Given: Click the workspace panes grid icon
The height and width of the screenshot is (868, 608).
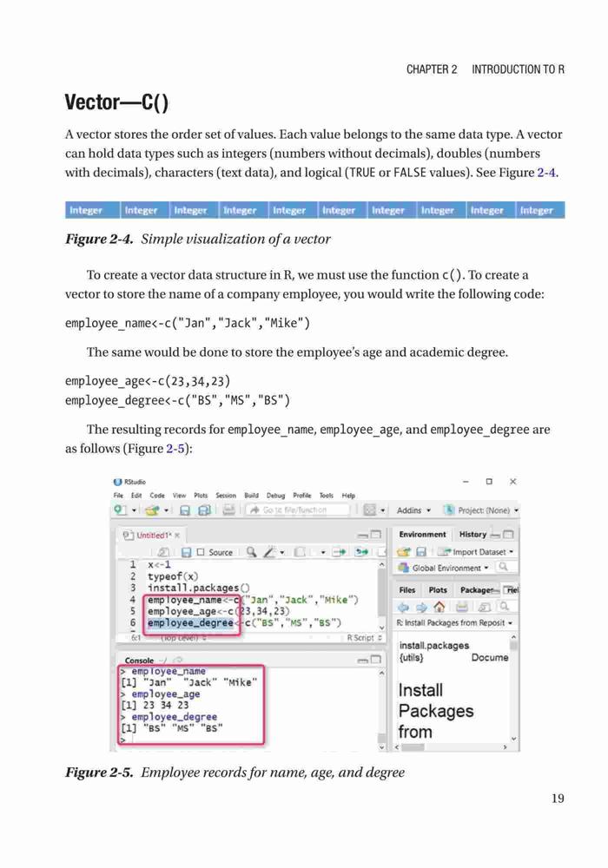Looking at the screenshot, I should click(x=369, y=510).
